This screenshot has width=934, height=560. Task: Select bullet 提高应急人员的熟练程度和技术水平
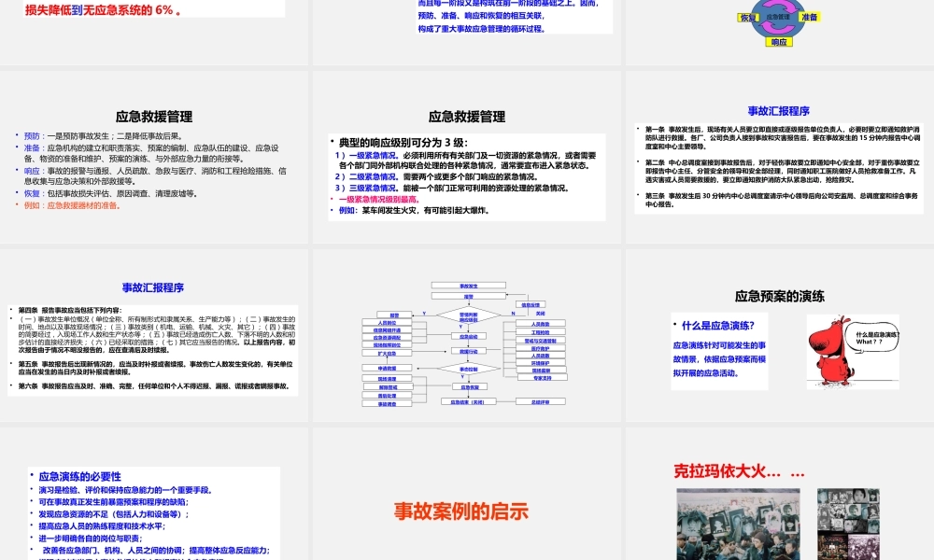click(102, 526)
